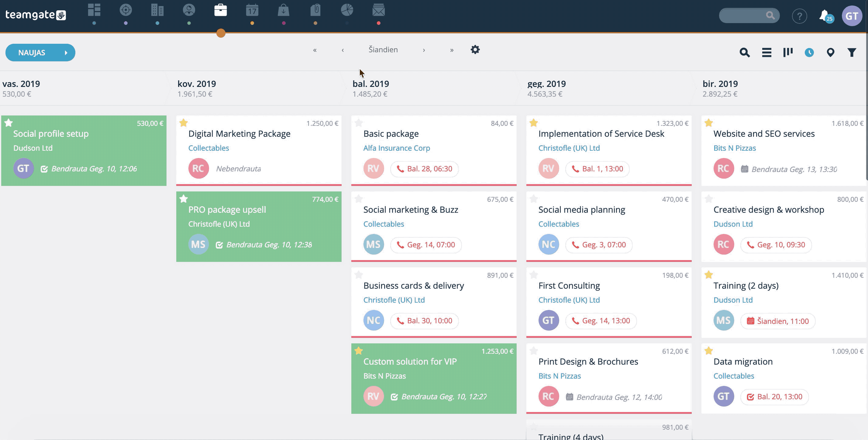Open the Social media planning deal title

tap(582, 210)
